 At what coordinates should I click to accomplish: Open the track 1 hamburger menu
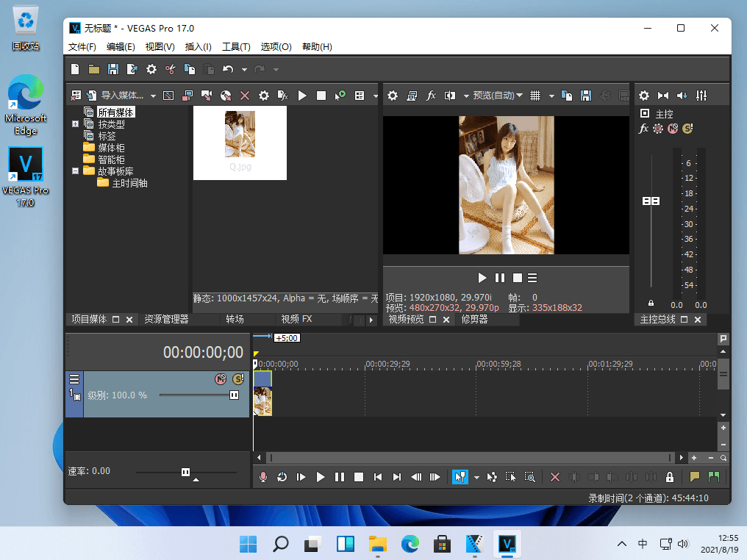click(74, 379)
